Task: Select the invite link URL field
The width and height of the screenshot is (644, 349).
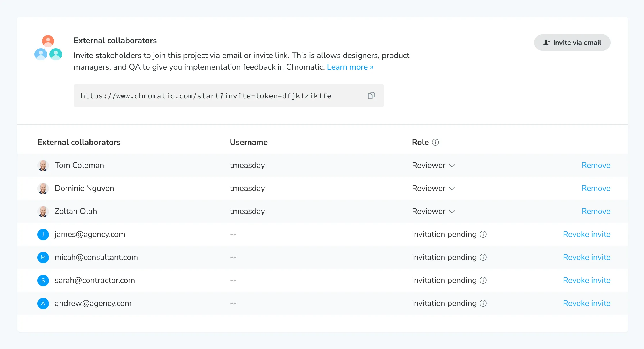Action: click(206, 95)
